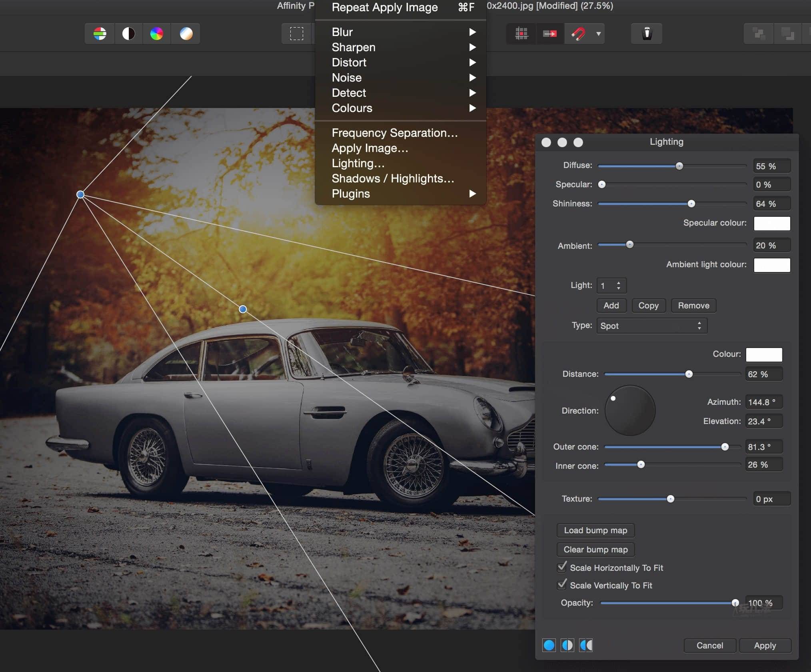Choose Shadows / Highlights menu item

pyautogui.click(x=401, y=178)
